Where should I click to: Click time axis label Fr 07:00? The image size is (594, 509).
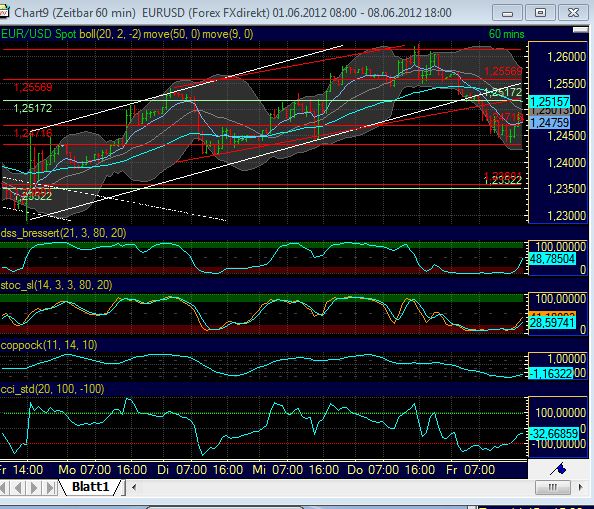471,470
